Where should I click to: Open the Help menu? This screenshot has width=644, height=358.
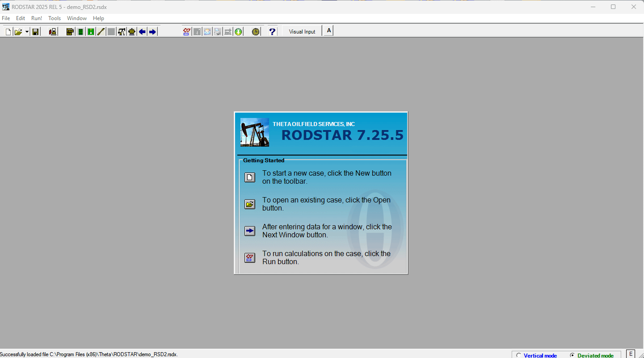click(x=99, y=18)
